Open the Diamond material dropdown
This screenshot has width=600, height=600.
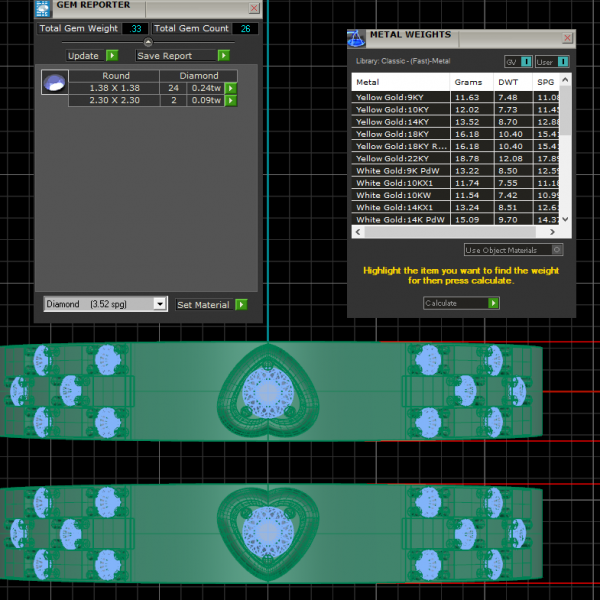tap(160, 304)
